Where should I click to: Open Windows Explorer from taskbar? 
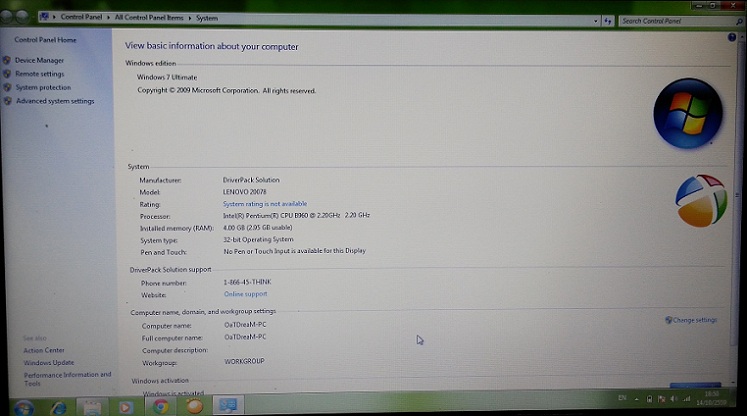click(x=92, y=407)
